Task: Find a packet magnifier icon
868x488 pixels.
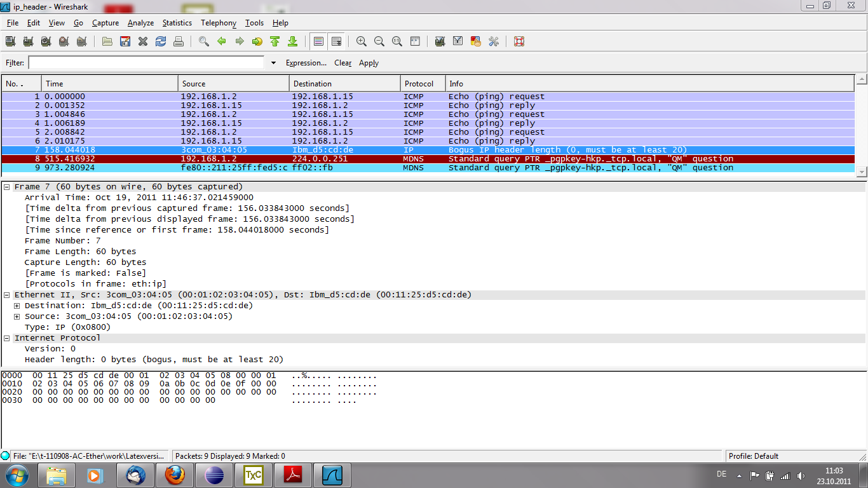Action: [x=204, y=41]
